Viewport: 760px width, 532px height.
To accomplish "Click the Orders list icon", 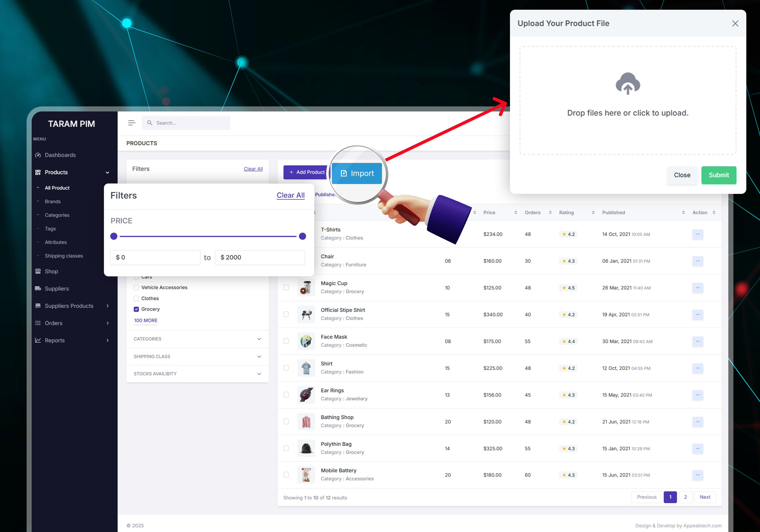I will coord(38,323).
